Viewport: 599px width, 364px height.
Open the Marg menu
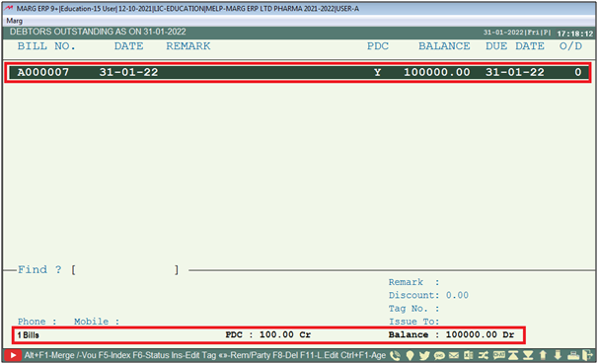click(x=15, y=21)
